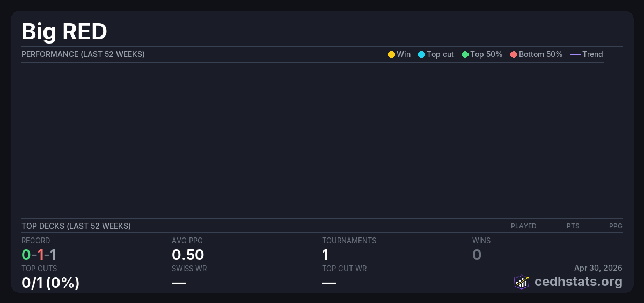Viewport: 644px width, 303px height.
Task: Click the Top Decks (Last 52 Weeks) heading
Action: [76, 226]
